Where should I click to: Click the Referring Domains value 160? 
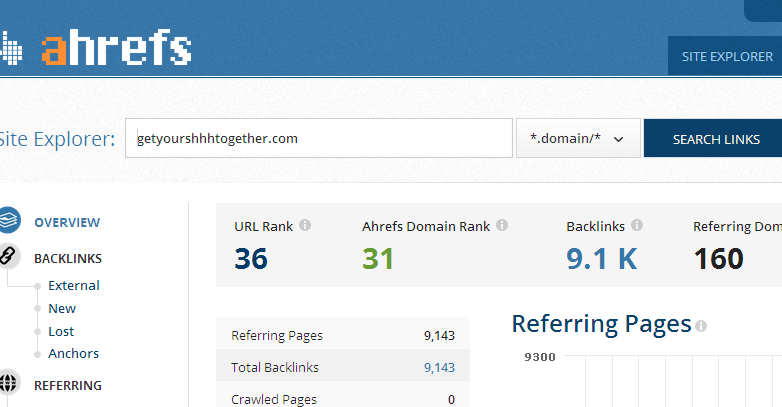pyautogui.click(x=718, y=258)
